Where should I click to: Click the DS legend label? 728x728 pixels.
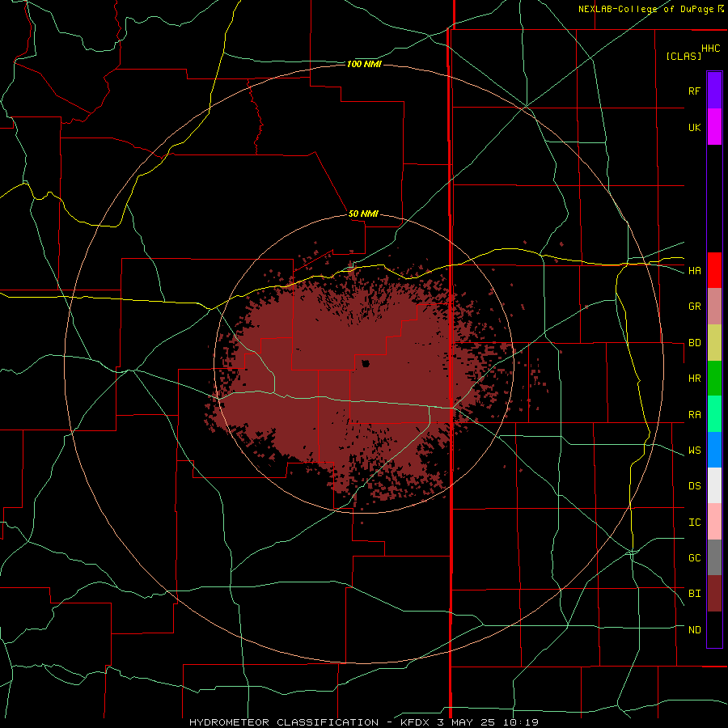(694, 486)
